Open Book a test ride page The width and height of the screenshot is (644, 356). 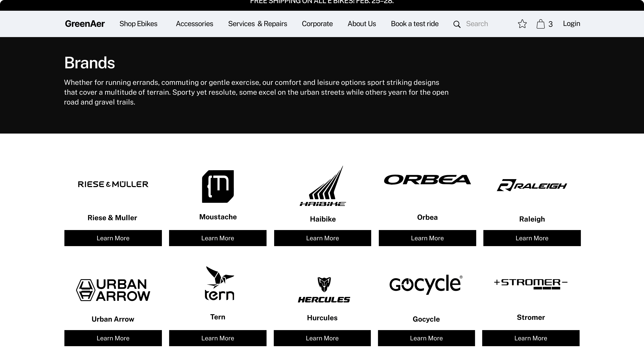[x=415, y=24]
